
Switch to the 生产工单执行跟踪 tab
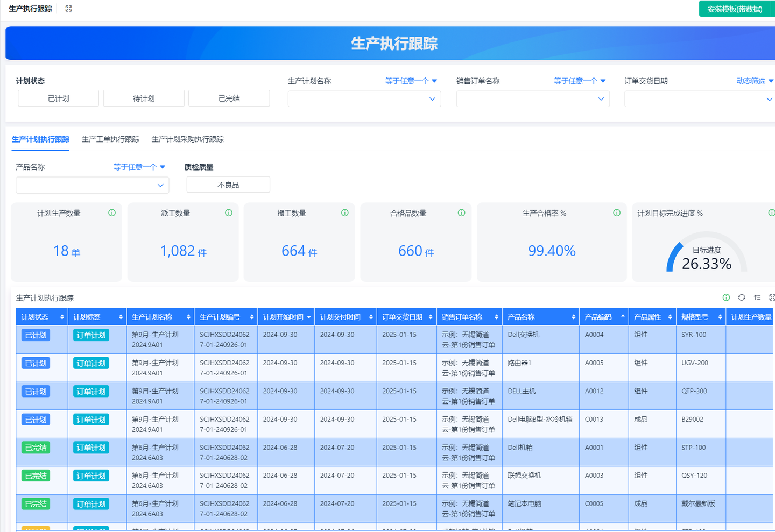pos(110,139)
